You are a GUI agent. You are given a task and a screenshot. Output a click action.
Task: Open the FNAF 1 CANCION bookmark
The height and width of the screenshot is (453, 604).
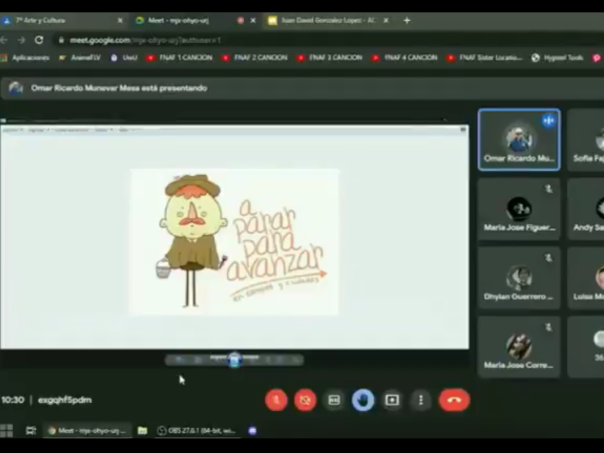179,58
